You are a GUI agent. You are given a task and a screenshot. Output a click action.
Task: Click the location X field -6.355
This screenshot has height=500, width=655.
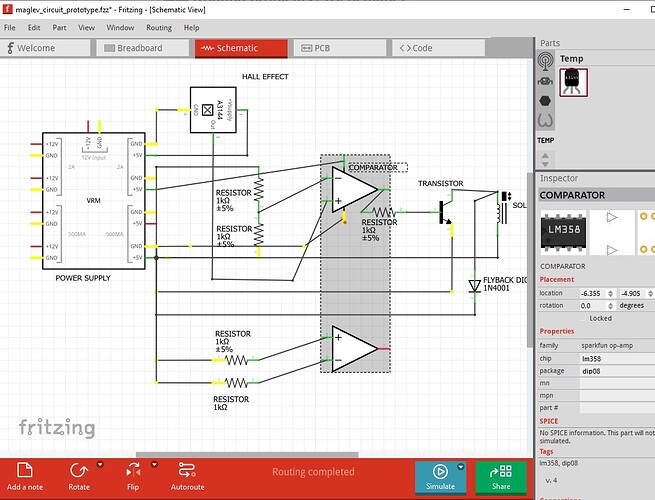click(x=593, y=294)
